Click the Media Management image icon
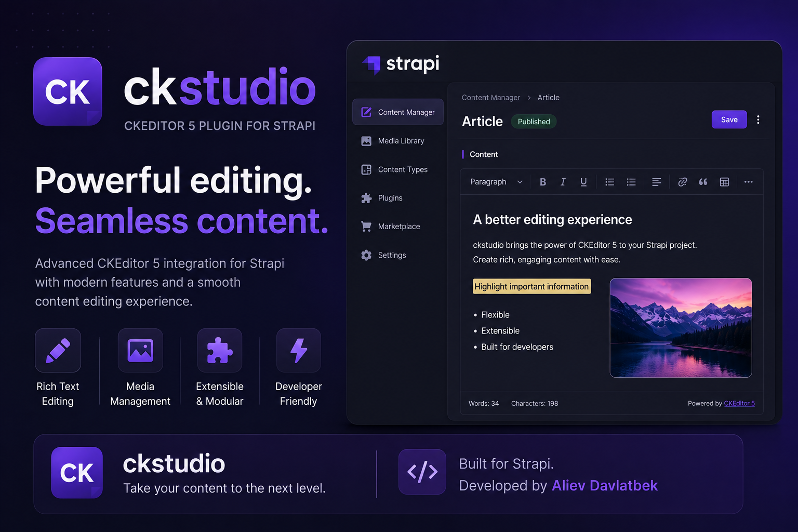798x532 pixels. point(140,351)
